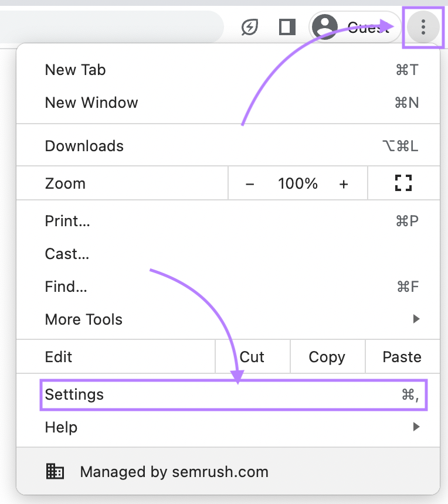The width and height of the screenshot is (448, 504).
Task: Open the Chrome three-dot menu
Action: pyautogui.click(x=423, y=27)
